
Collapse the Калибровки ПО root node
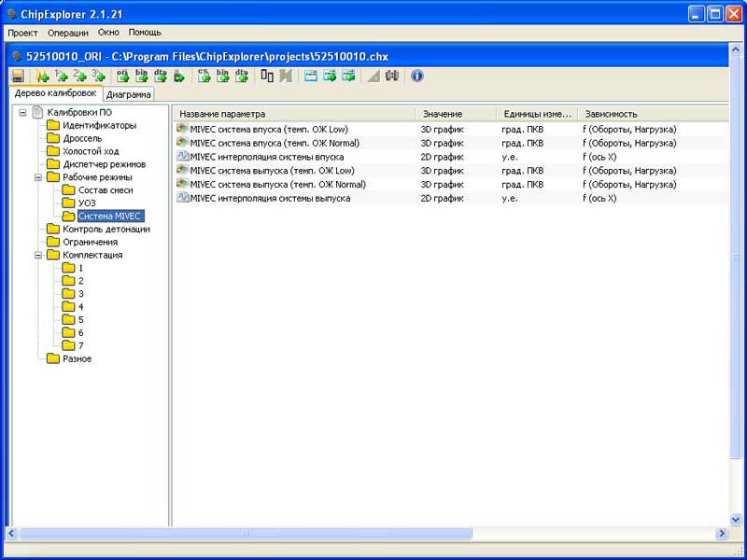pos(22,113)
